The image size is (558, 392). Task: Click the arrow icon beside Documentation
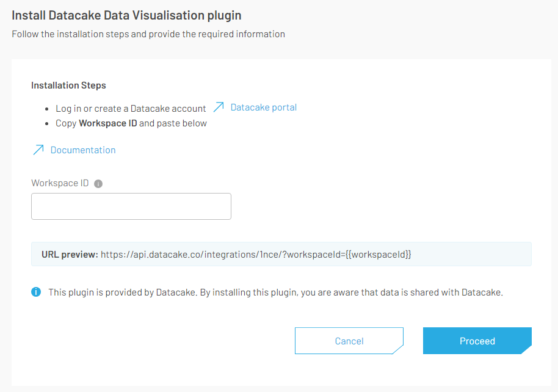(x=38, y=150)
